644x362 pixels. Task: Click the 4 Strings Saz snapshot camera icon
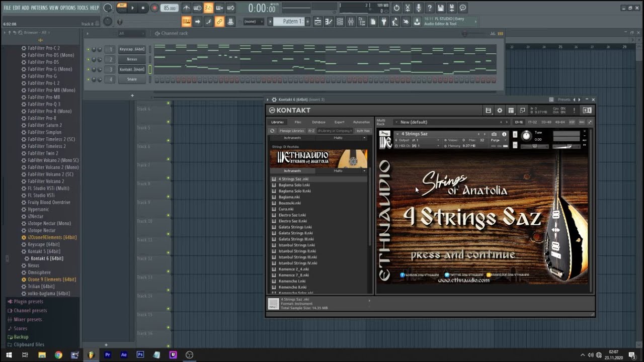[x=494, y=134]
